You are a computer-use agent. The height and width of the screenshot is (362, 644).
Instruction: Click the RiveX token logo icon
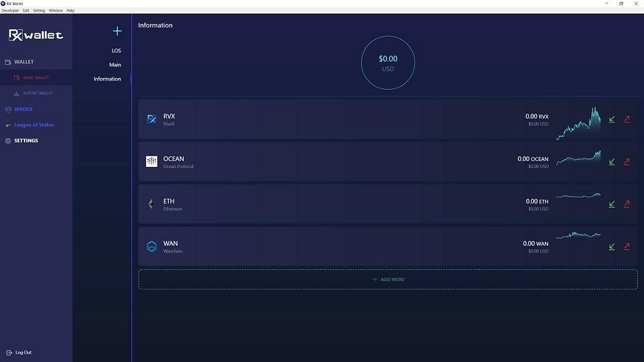click(151, 120)
